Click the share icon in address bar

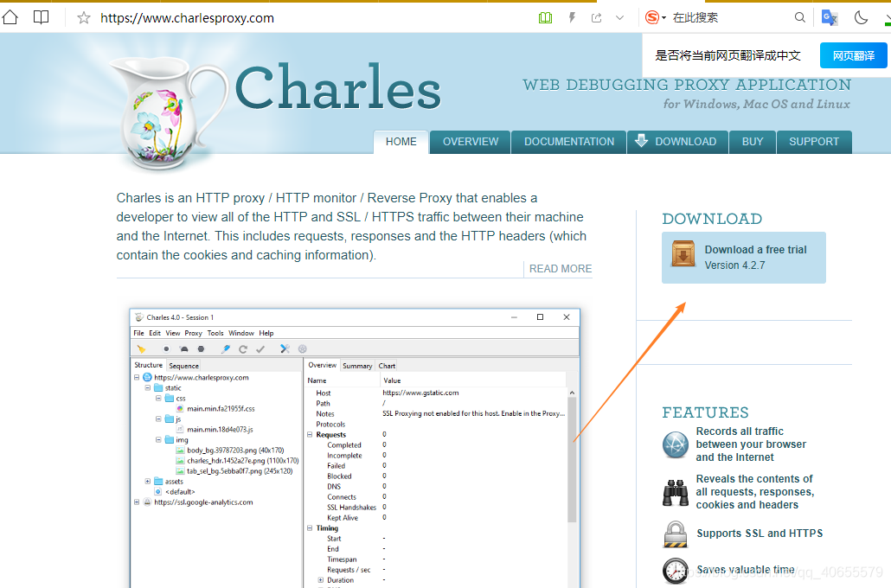click(x=596, y=17)
